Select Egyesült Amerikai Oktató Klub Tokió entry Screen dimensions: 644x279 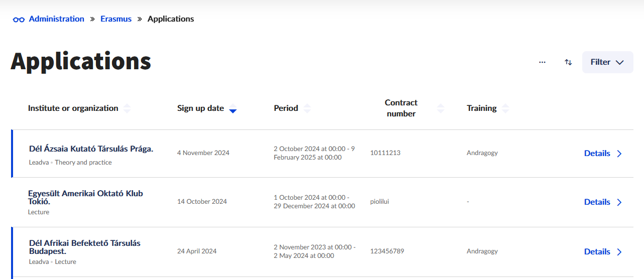[85, 197]
